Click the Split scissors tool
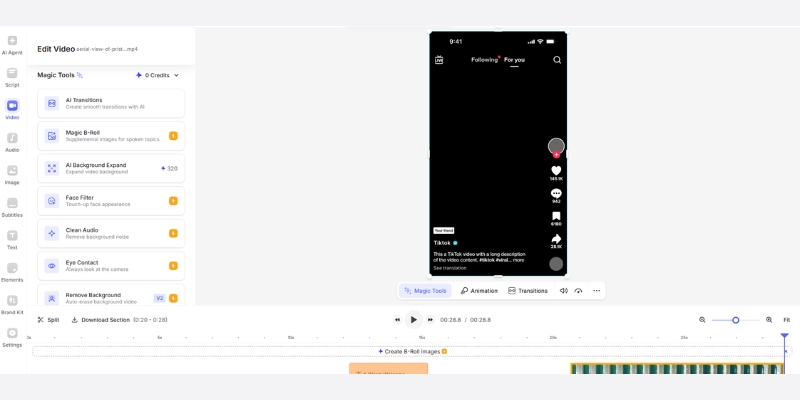The width and height of the screenshot is (800, 400). 48,320
